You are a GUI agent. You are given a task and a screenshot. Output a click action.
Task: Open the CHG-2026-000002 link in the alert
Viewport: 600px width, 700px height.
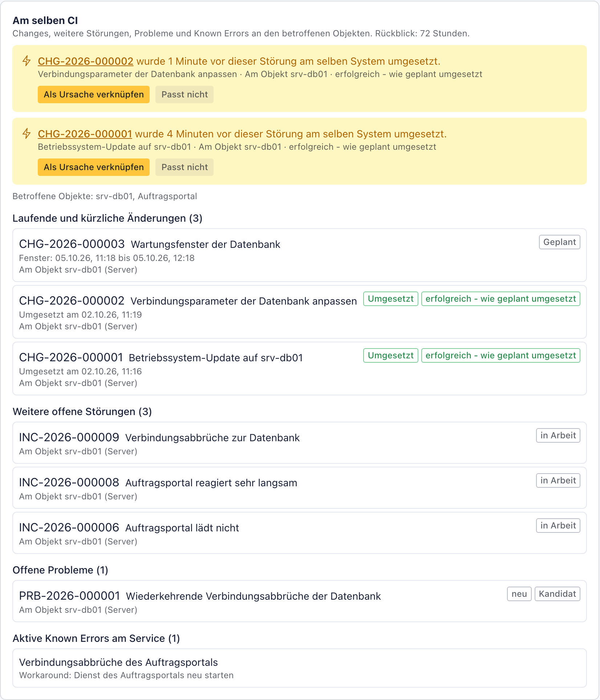click(85, 61)
